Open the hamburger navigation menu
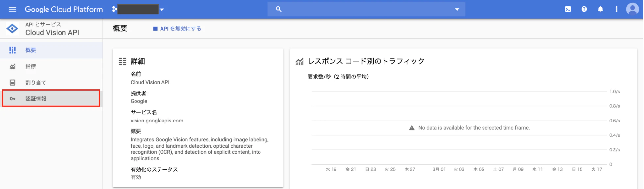The height and width of the screenshot is (189, 644). 12,9
